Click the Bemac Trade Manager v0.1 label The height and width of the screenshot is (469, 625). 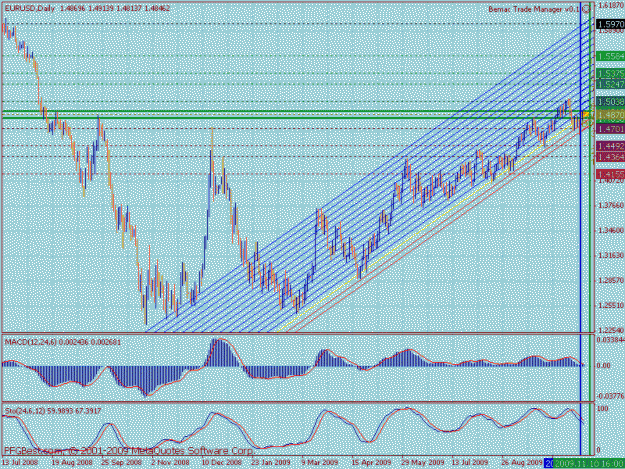[x=535, y=9]
